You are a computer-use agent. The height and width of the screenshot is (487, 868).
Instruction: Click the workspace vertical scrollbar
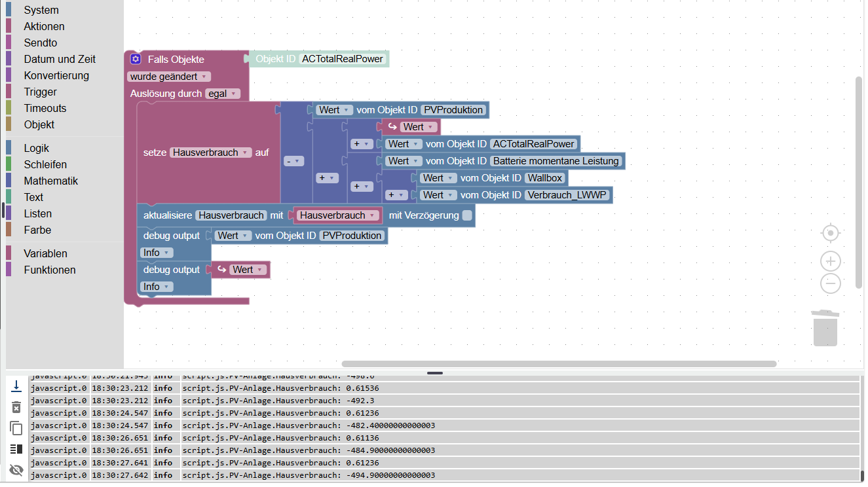tap(859, 183)
